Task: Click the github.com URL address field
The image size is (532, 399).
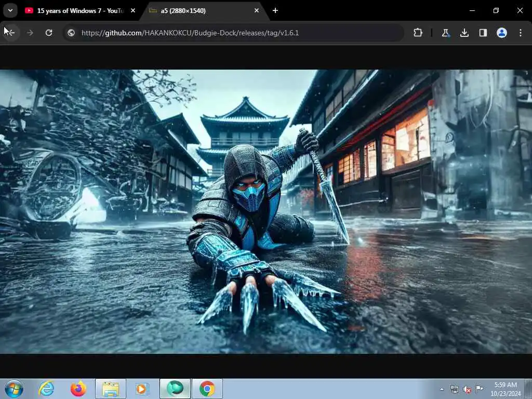Action: (x=234, y=33)
